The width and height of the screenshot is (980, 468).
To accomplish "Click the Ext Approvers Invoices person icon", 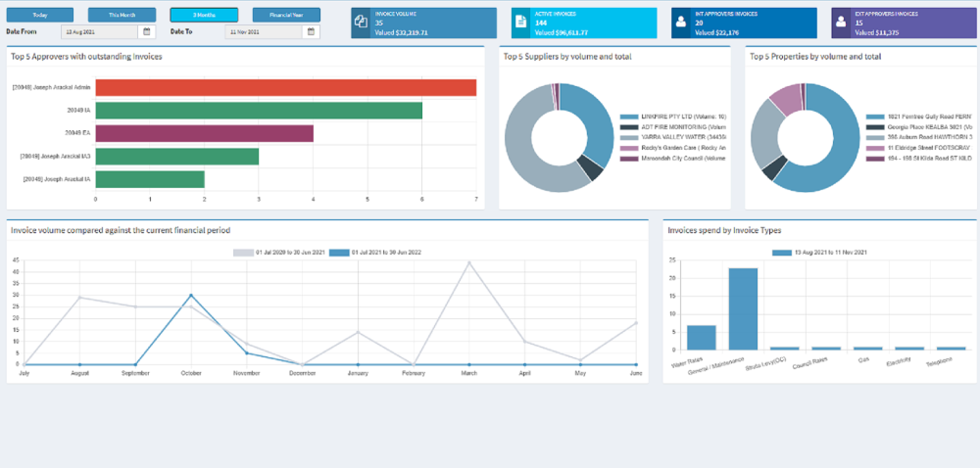I will pos(841,22).
